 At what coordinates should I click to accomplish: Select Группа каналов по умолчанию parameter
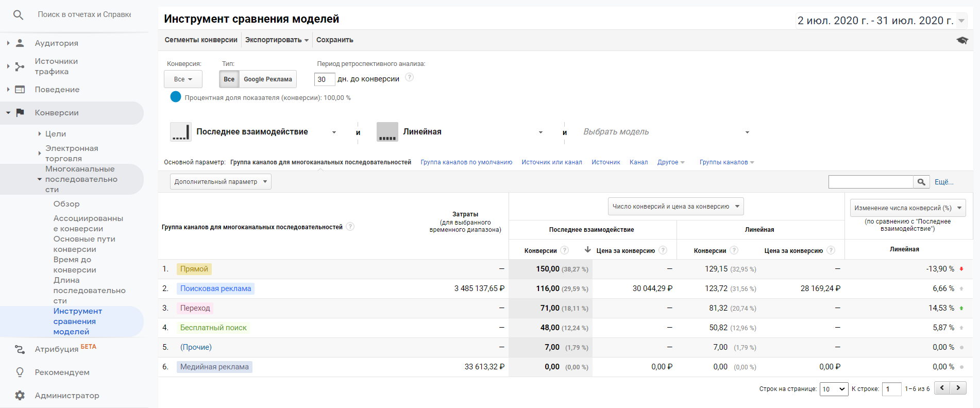(x=466, y=162)
